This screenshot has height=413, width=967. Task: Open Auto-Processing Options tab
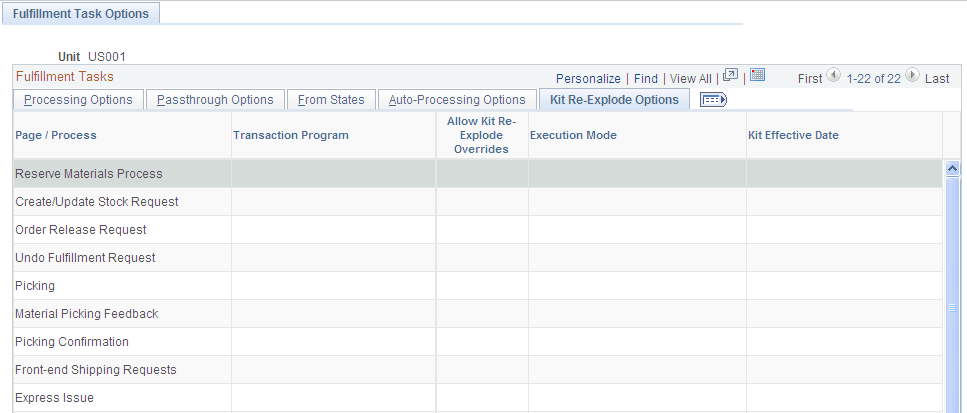[457, 100]
